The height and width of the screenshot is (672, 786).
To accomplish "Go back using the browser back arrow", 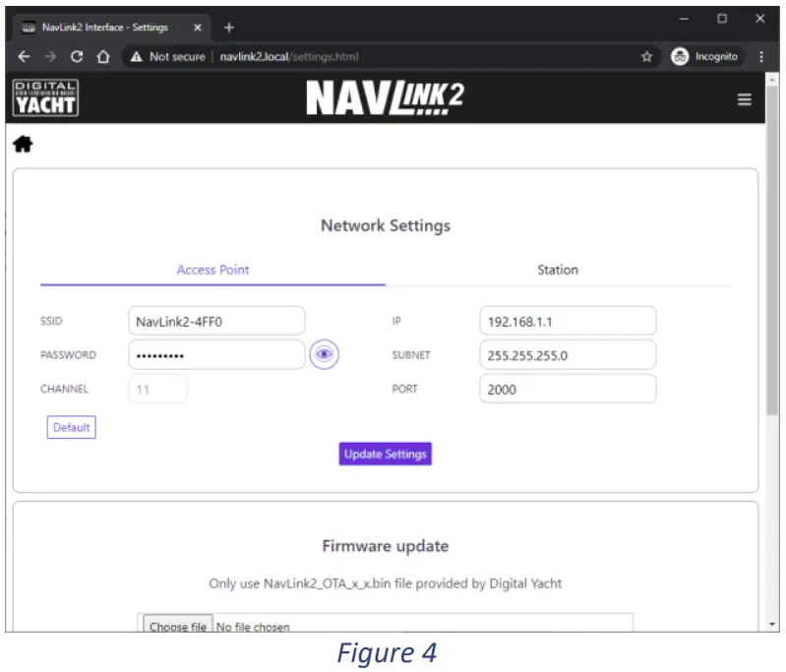I will click(x=24, y=57).
